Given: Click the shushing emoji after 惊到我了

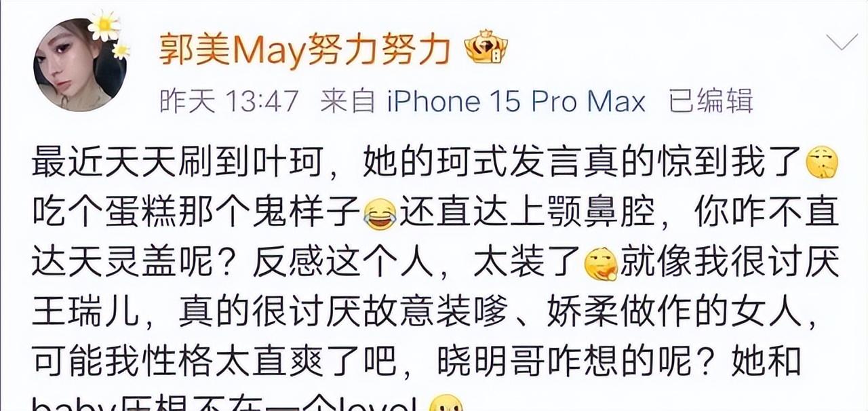Looking at the screenshot, I should pyautogui.click(x=821, y=163).
